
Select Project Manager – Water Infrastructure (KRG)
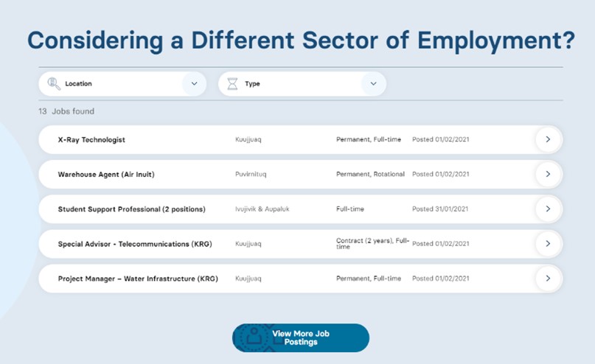coord(138,279)
